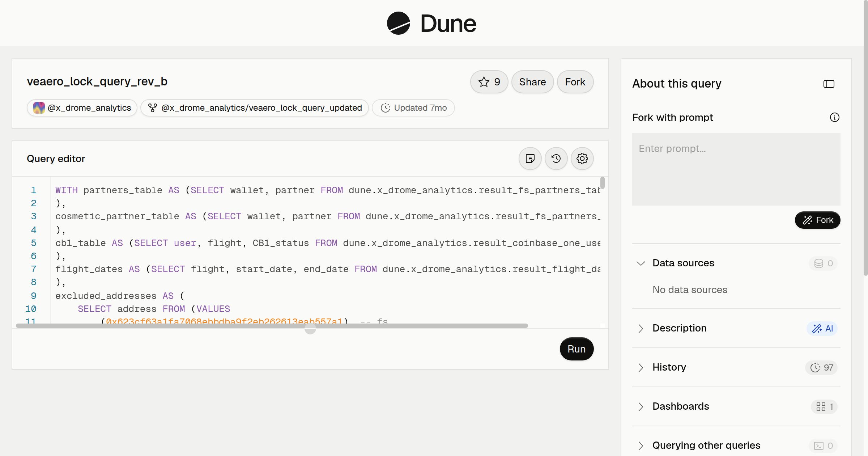
Task: Open forked-from veaero_lock_query_updated link
Action: click(x=255, y=108)
